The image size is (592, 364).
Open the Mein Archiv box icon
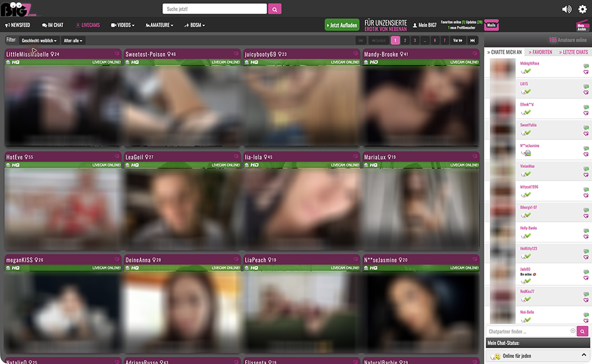(x=582, y=25)
